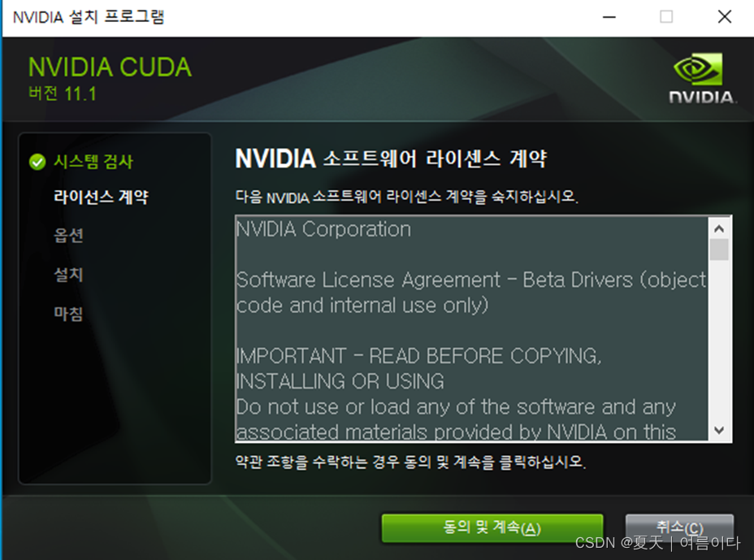Click the 버전 11.1 version text
This screenshot has width=754, height=560.
tap(63, 93)
